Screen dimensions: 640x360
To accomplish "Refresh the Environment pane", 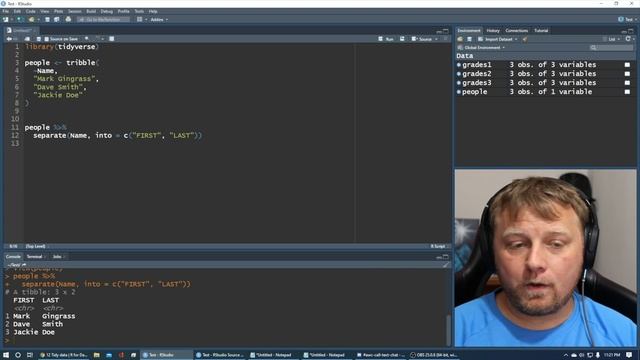I will tap(628, 39).
